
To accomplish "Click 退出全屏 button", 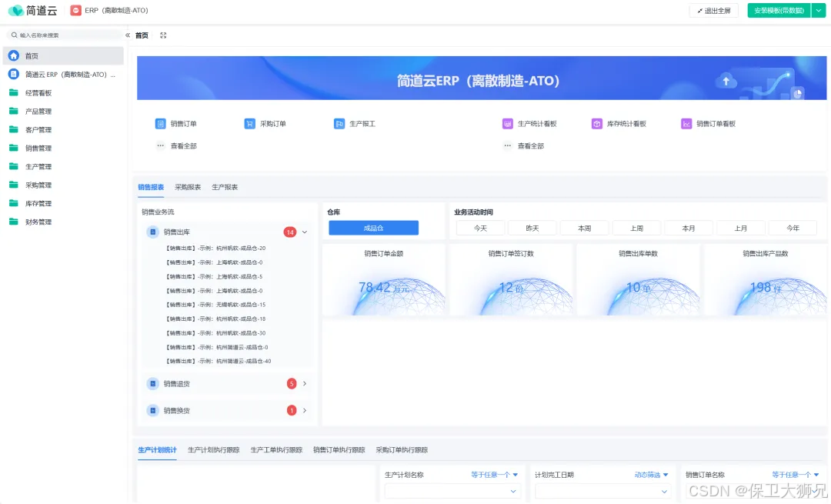I will 714,11.
